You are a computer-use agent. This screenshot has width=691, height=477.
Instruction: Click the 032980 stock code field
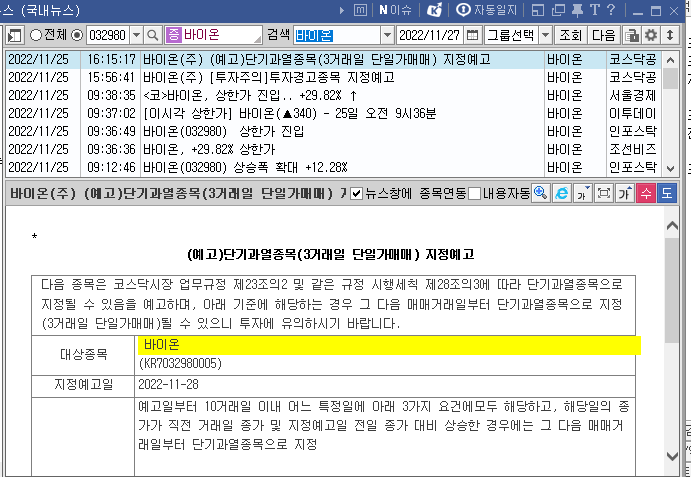point(108,35)
